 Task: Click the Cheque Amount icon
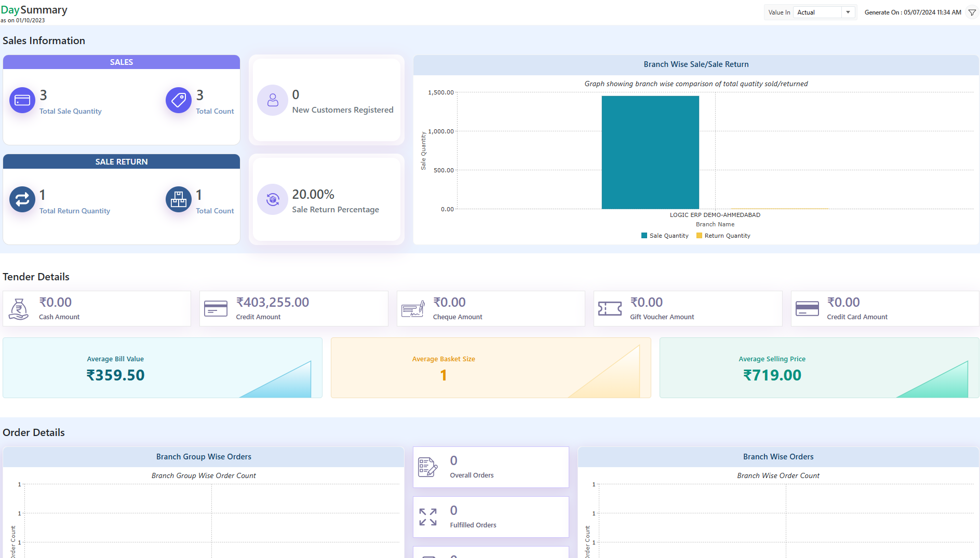click(x=413, y=309)
